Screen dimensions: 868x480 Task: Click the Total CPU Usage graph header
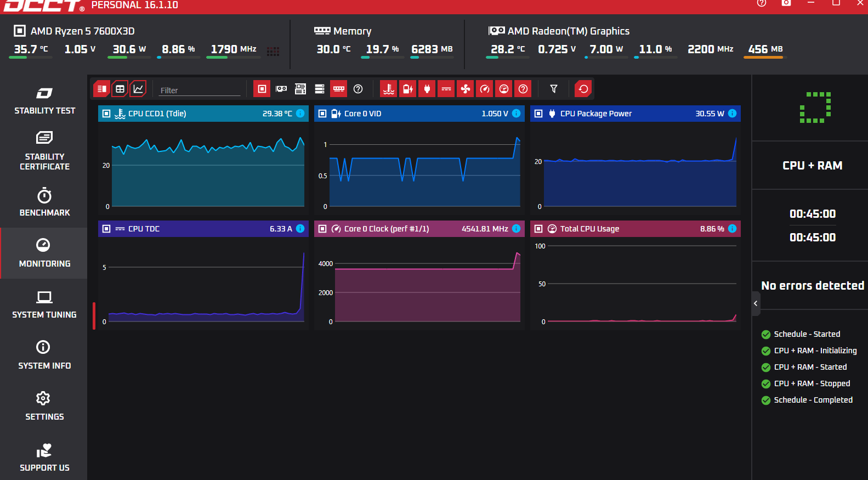tap(636, 229)
